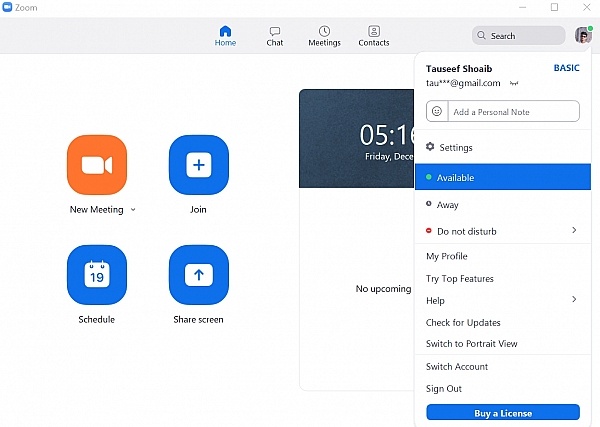The width and height of the screenshot is (600, 427).
Task: Open the Help menu entry
Action: [x=503, y=300]
